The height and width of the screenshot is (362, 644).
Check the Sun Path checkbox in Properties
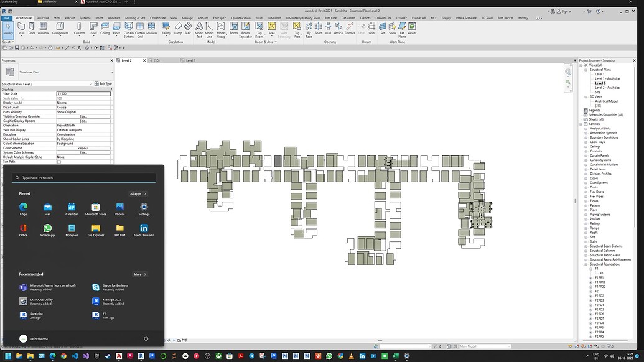(x=58, y=161)
